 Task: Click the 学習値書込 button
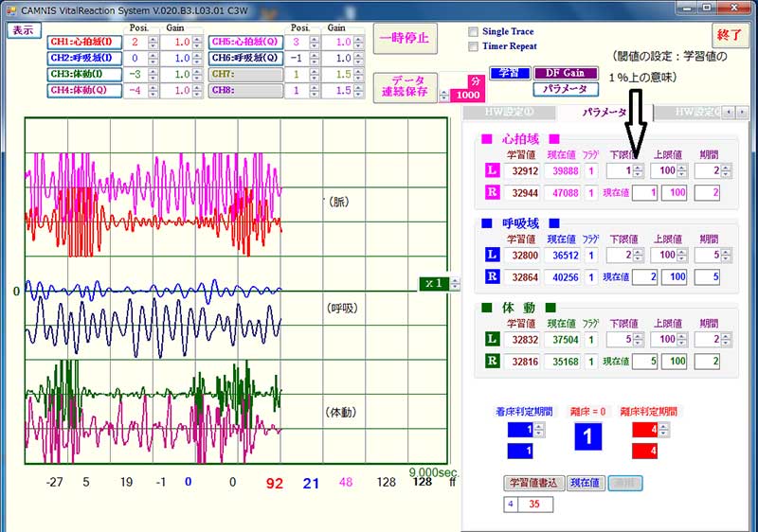point(532,483)
